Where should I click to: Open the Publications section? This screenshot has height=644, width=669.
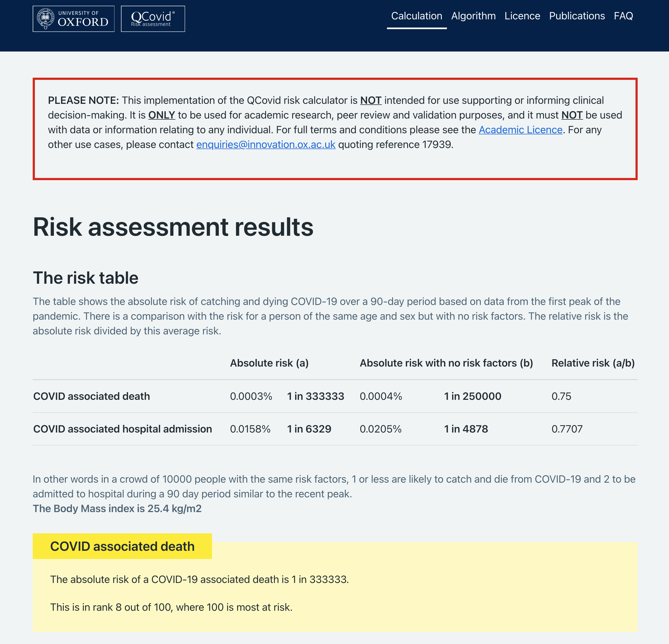[x=576, y=16]
